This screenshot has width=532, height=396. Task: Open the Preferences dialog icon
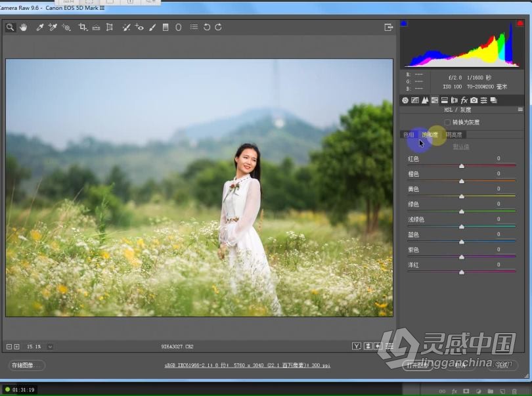pos(194,27)
